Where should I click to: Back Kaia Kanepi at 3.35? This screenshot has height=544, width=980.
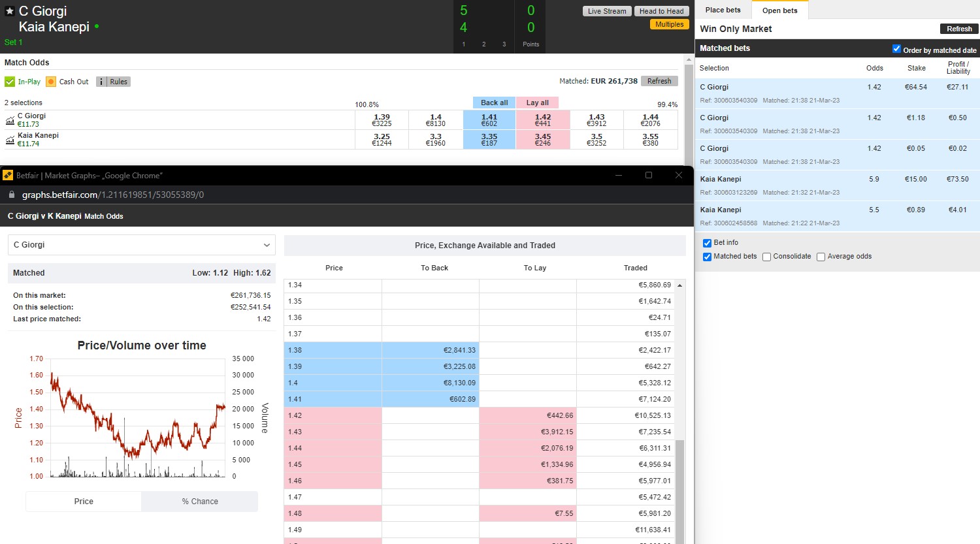(489, 140)
